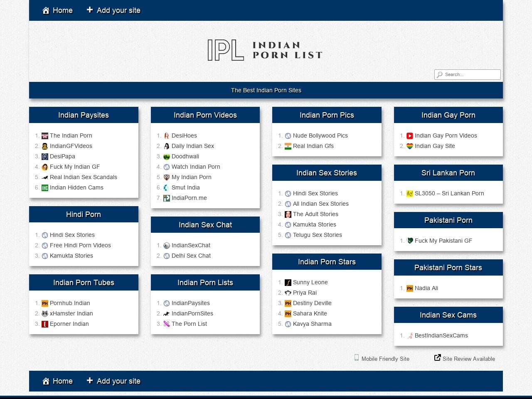This screenshot has height=399, width=532.
Task: Click the IPL Indian Porn List logo
Action: 265,50
